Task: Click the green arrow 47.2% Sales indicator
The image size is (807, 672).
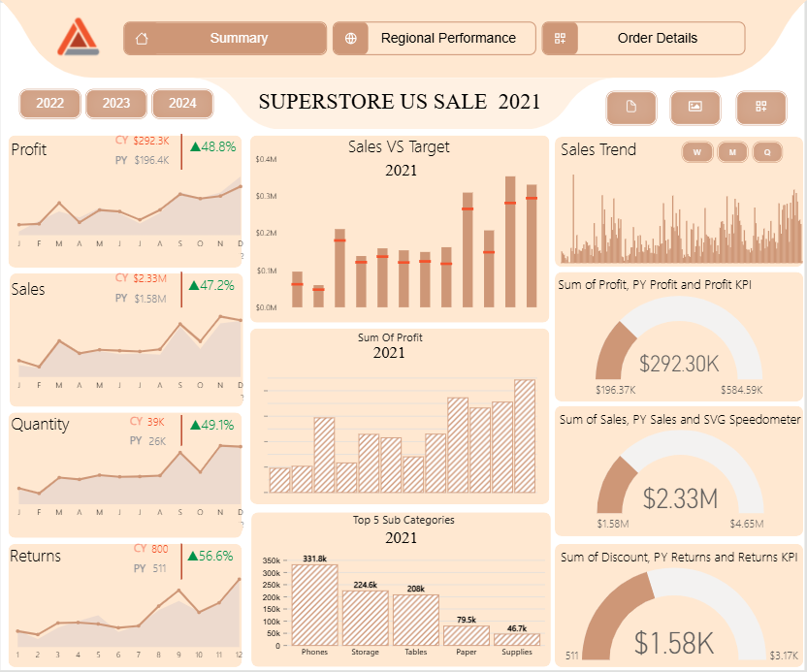Action: pyautogui.click(x=211, y=285)
